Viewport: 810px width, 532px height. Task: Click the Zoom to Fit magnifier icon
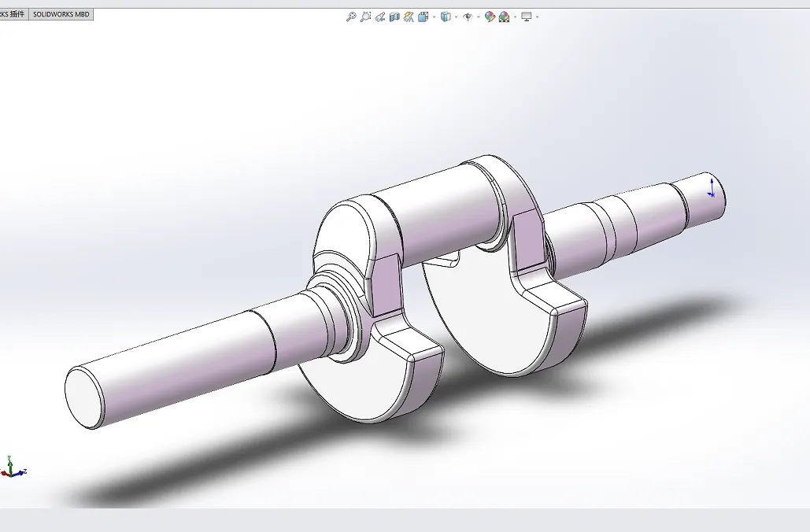351,17
